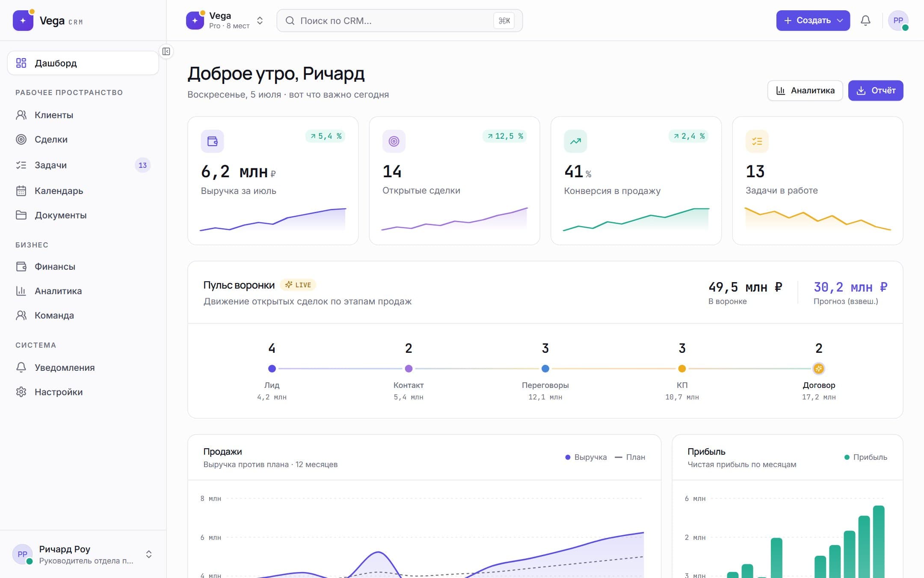Click the 12,5 % growth badge
924x578 pixels.
[505, 136]
